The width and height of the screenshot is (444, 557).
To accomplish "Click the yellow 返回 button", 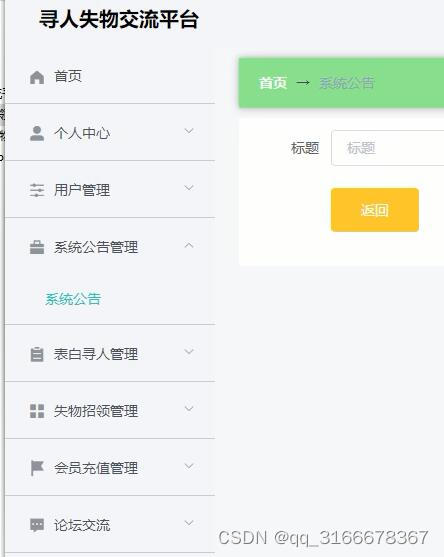I will coord(375,210).
